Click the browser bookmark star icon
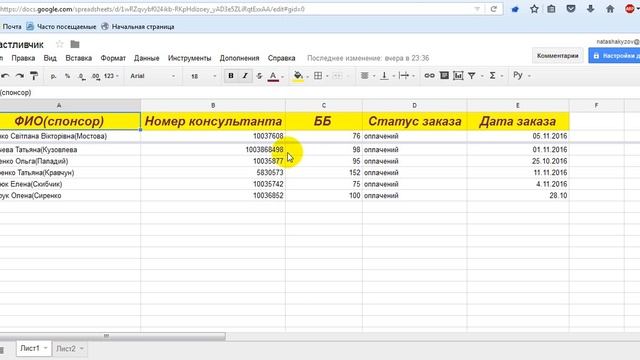This screenshot has width=640, height=360. click(534, 9)
